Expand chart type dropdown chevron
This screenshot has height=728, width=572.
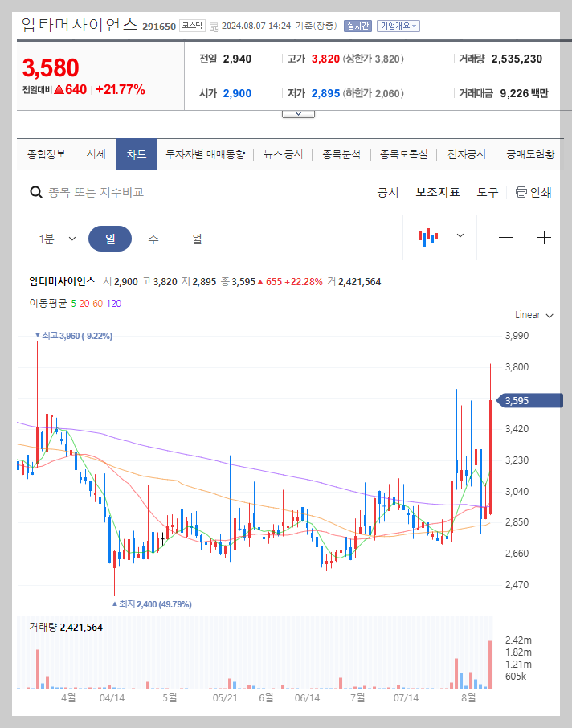pos(460,235)
